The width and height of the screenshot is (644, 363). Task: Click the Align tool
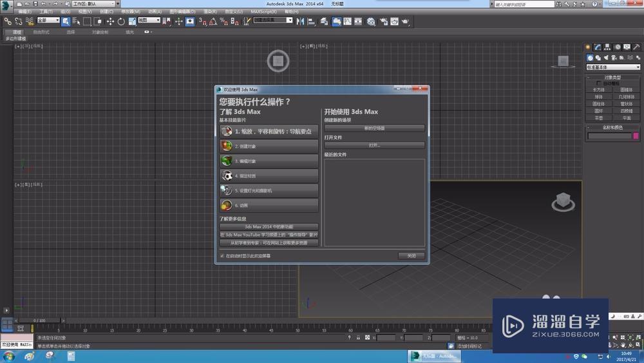(x=311, y=21)
